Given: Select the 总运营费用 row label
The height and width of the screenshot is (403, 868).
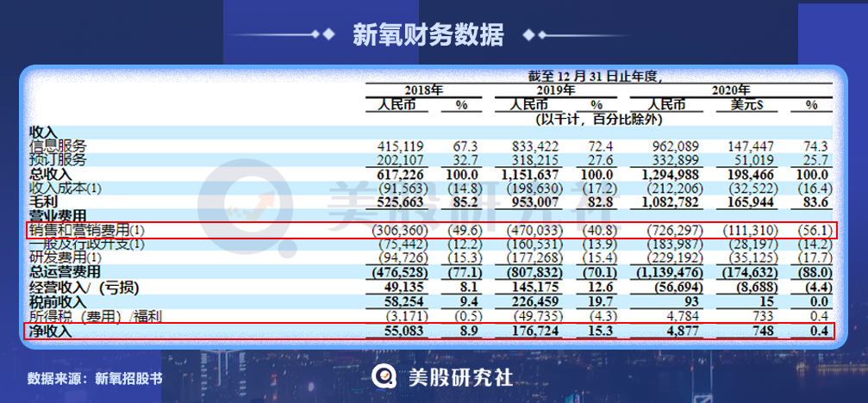Looking at the screenshot, I should (66, 271).
